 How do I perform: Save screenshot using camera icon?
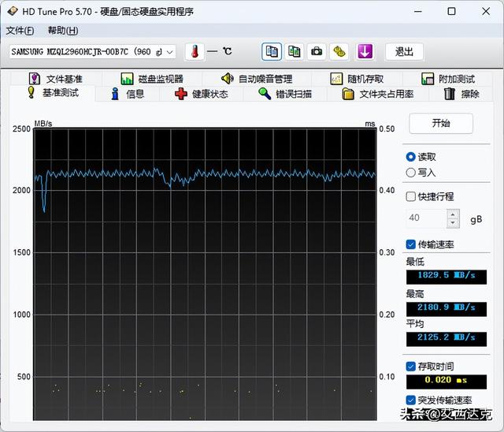tap(317, 51)
